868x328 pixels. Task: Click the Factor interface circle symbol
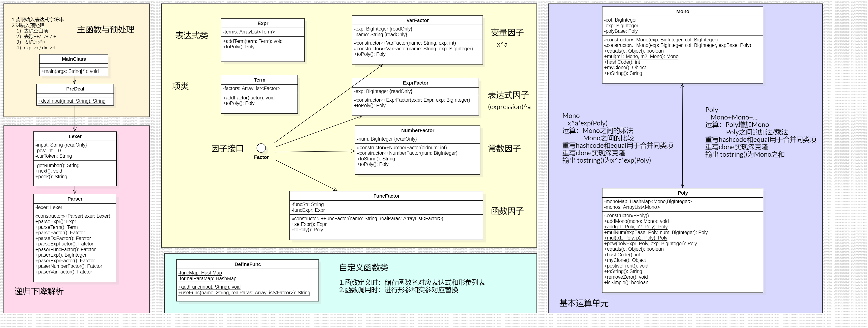(x=261, y=148)
